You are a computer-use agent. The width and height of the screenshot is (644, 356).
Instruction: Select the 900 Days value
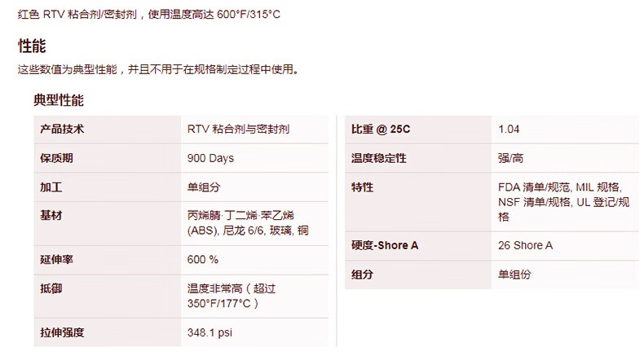(210, 158)
